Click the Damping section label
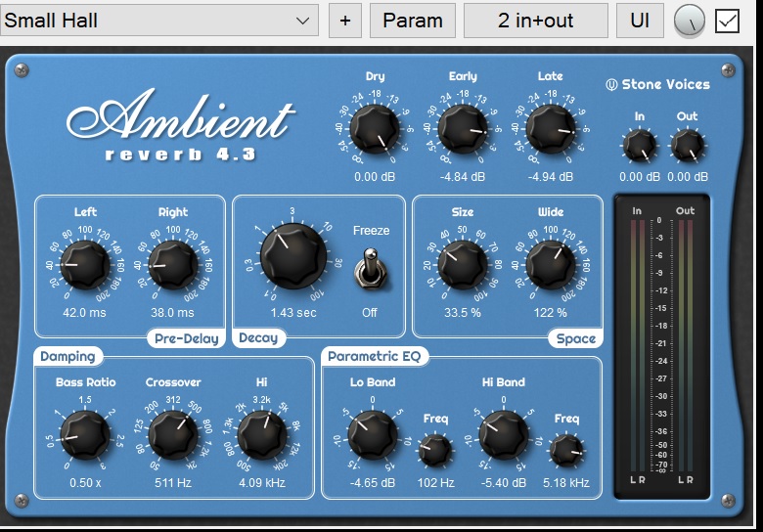The height and width of the screenshot is (532, 763). (x=67, y=356)
